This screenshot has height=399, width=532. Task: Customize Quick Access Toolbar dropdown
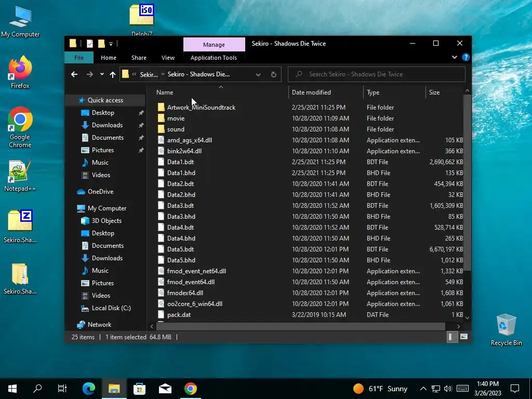pyautogui.click(x=111, y=44)
